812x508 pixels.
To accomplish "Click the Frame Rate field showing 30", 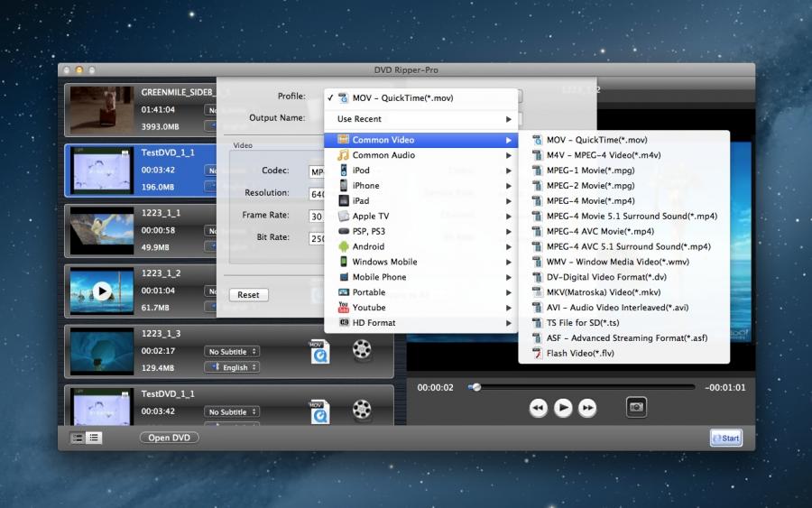I will click(x=317, y=217).
